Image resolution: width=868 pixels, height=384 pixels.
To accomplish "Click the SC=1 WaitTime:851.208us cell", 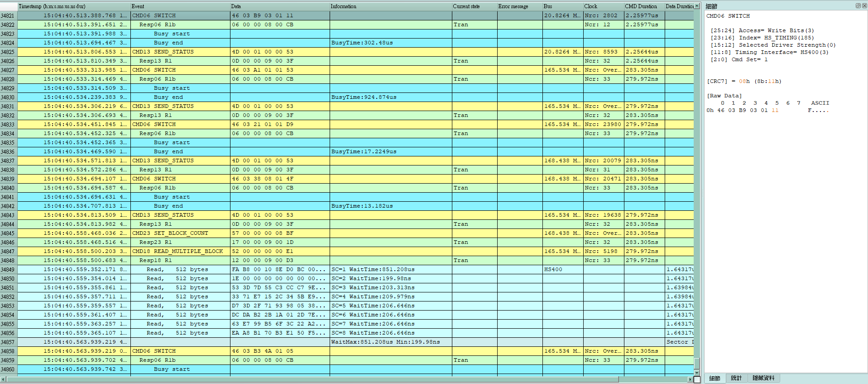I will point(391,269).
